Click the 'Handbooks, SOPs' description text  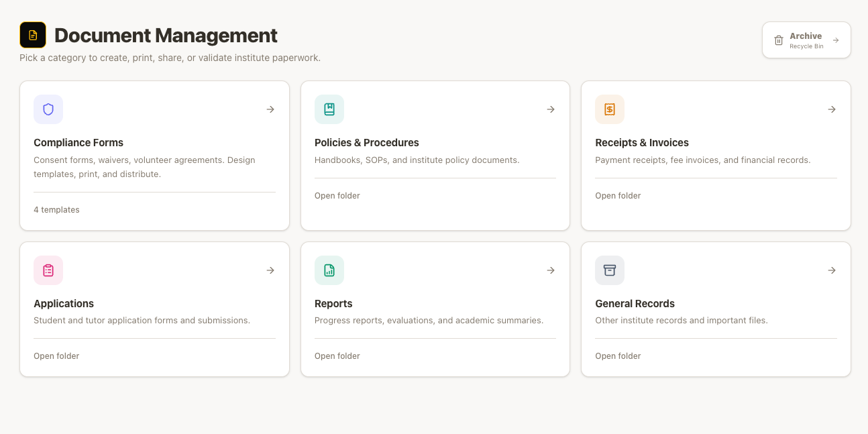coord(417,160)
